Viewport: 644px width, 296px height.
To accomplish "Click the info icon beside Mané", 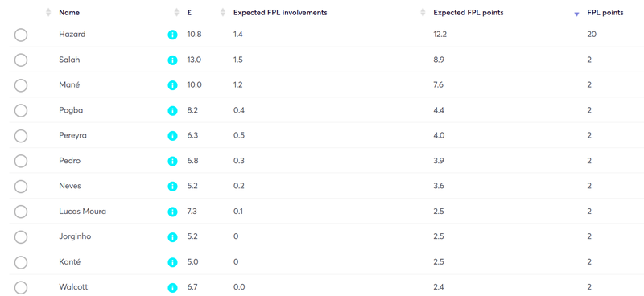I will pos(172,85).
